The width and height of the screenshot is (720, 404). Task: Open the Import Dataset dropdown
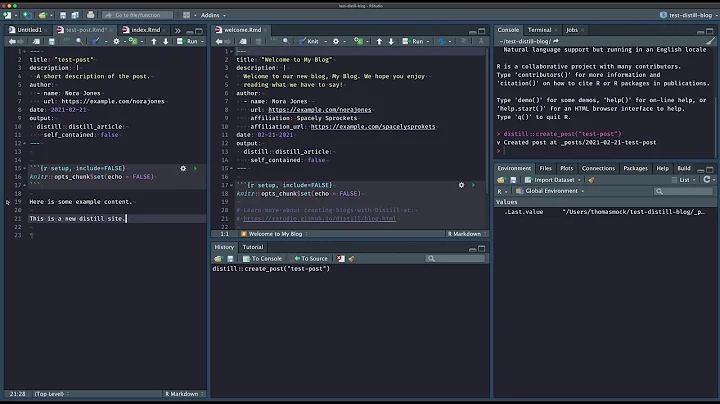point(553,180)
